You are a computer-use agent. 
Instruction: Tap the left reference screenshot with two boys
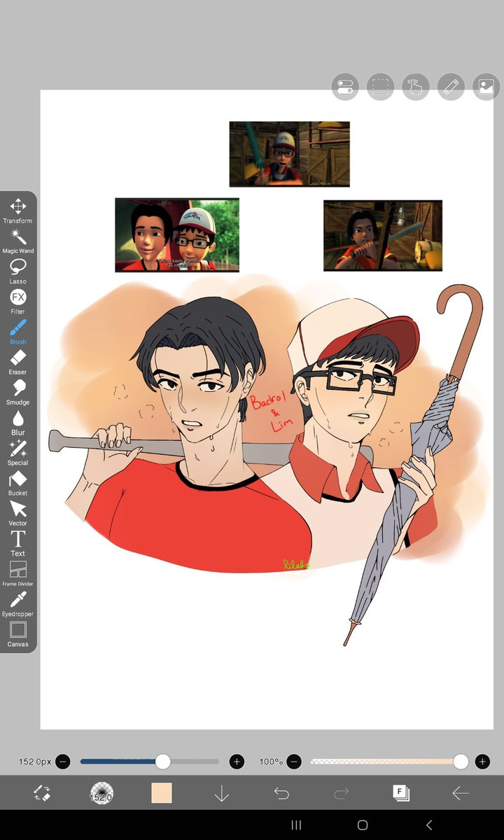(177, 235)
